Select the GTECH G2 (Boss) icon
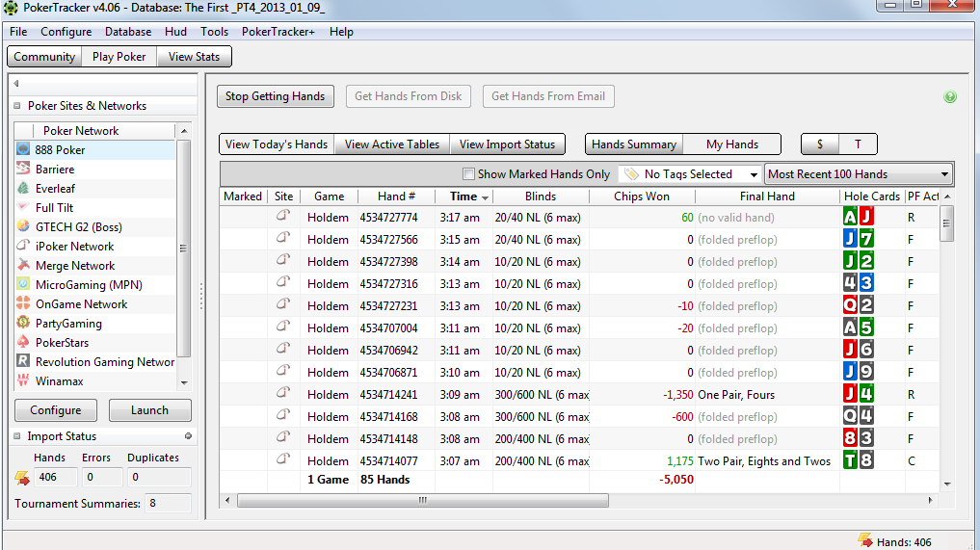Image resolution: width=980 pixels, height=550 pixels. point(23,226)
